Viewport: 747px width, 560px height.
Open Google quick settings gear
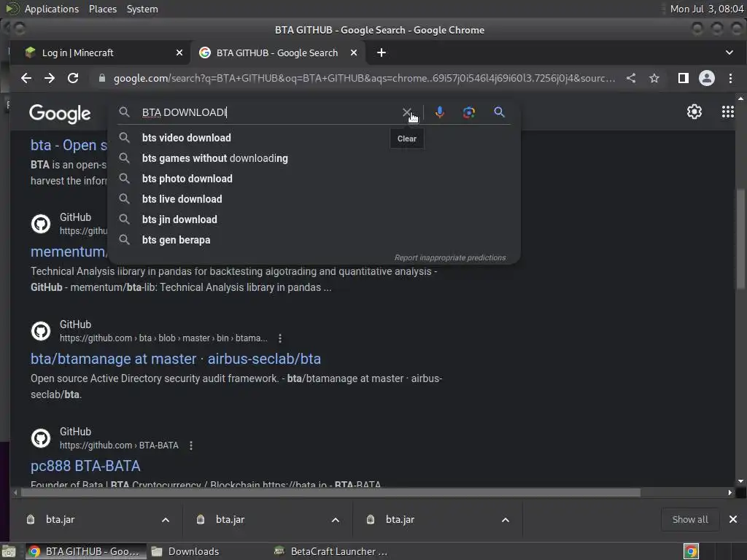(x=694, y=112)
